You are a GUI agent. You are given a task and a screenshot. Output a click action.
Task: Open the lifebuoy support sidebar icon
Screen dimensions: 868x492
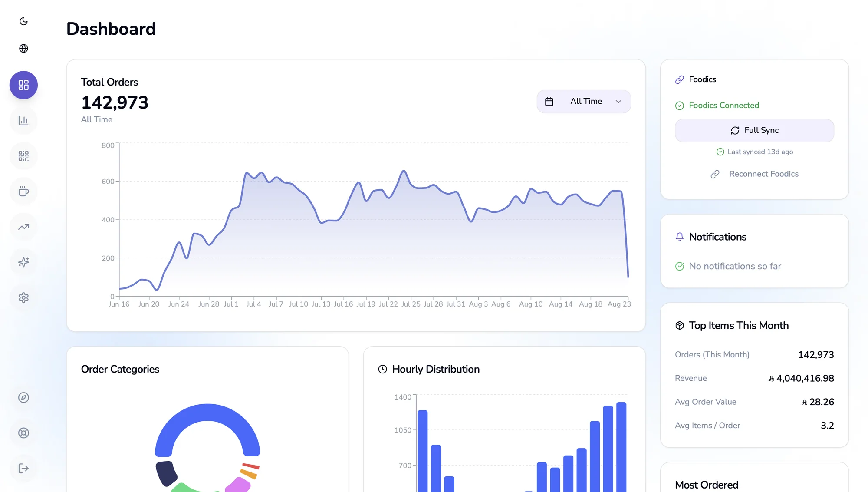(x=23, y=433)
